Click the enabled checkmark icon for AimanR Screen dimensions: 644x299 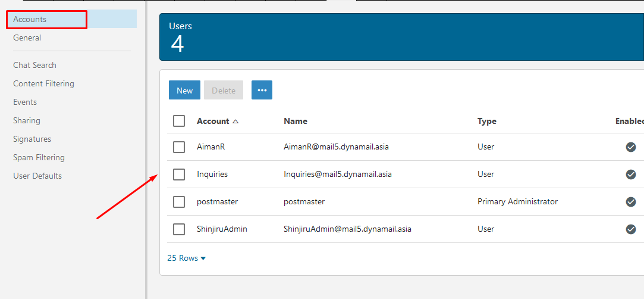pos(631,147)
